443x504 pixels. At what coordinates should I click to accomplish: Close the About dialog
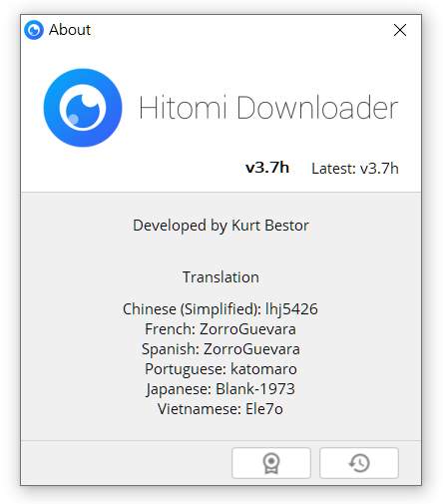click(x=400, y=30)
